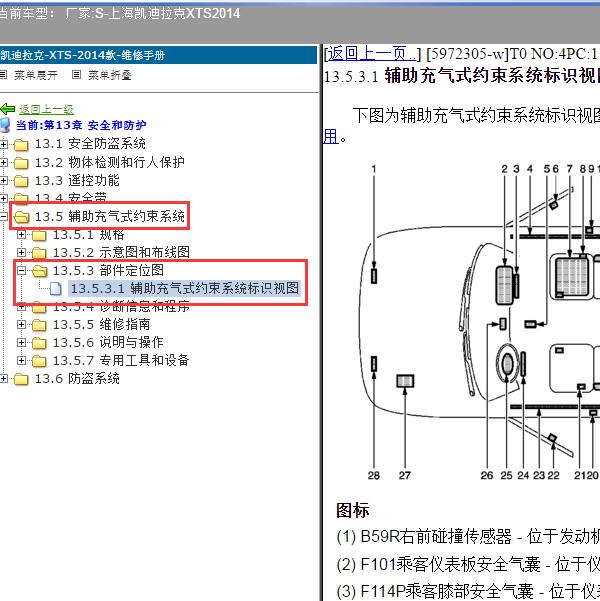The height and width of the screenshot is (601, 600).
Task: Click the 返回上一级 link
Action: point(46,110)
